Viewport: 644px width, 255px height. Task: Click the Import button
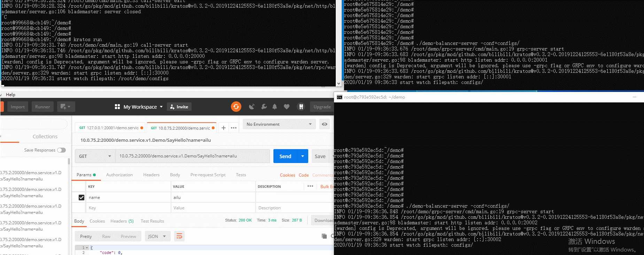coord(18,107)
